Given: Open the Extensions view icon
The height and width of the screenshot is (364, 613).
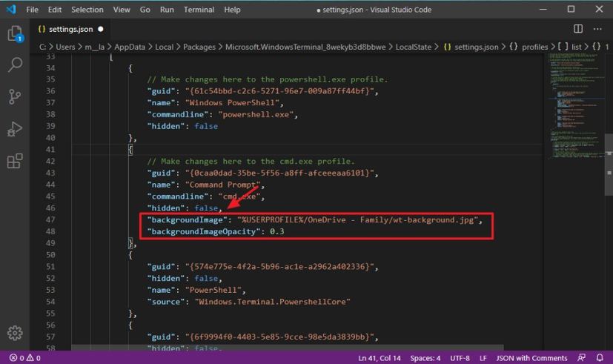Looking at the screenshot, I should pyautogui.click(x=14, y=162).
